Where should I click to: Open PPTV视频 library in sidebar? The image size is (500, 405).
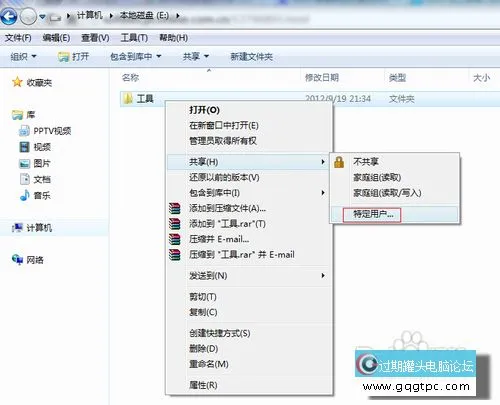tap(45, 131)
